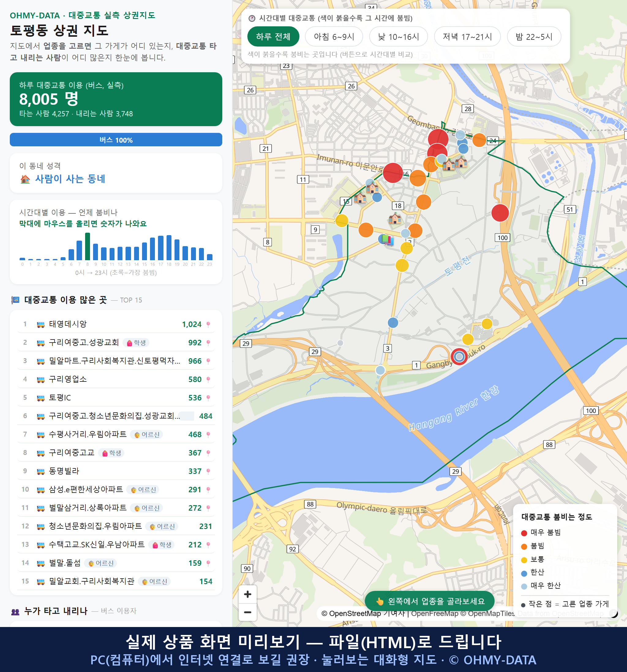Select the 수택고교.SK신일.우남아파트 row
This screenshot has width=627, height=672.
click(116, 545)
